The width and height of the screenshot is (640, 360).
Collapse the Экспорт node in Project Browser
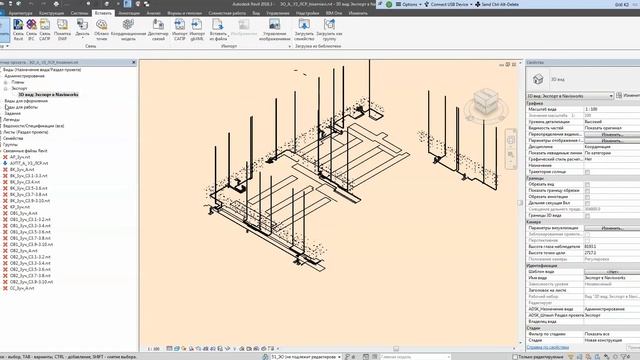click(x=6, y=88)
